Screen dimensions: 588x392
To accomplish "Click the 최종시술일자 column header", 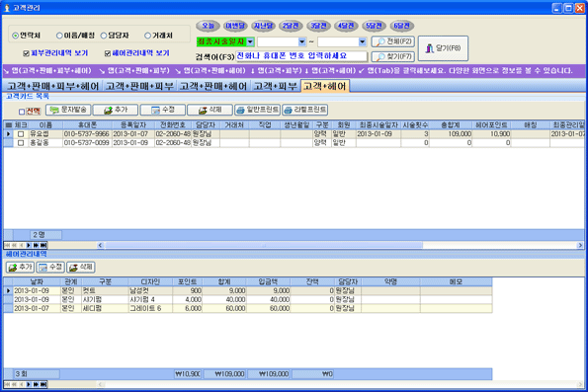I will pos(378,124).
